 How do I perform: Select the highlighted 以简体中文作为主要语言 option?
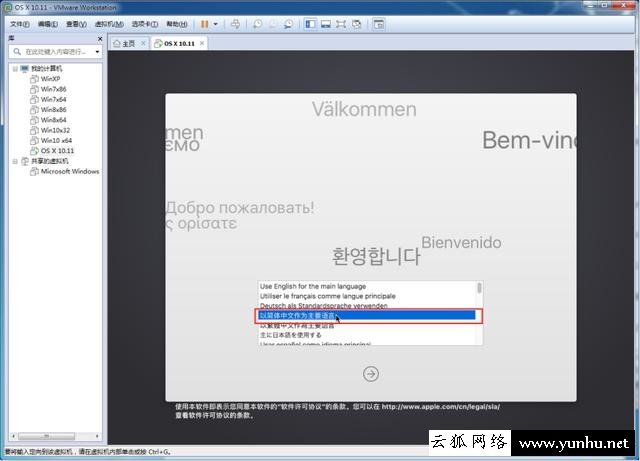(x=367, y=315)
